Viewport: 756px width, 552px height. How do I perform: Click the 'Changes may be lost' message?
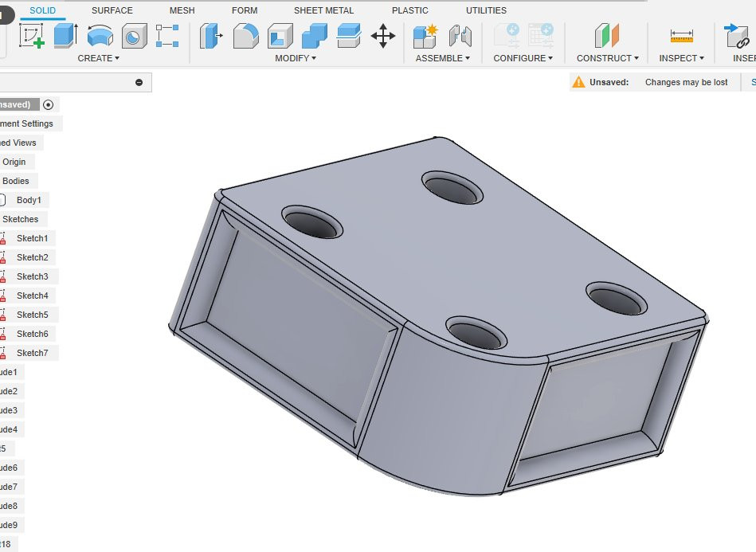pos(686,82)
